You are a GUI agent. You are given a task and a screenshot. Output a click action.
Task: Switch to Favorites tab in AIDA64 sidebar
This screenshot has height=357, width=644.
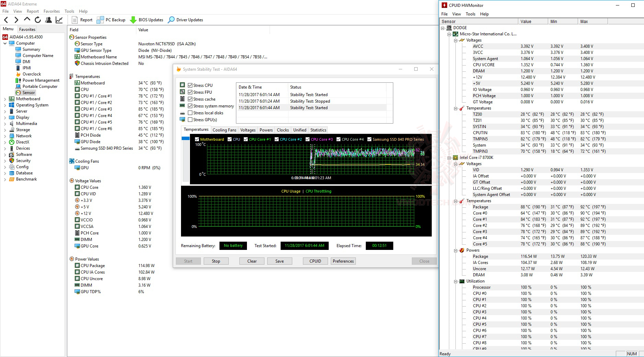(27, 30)
